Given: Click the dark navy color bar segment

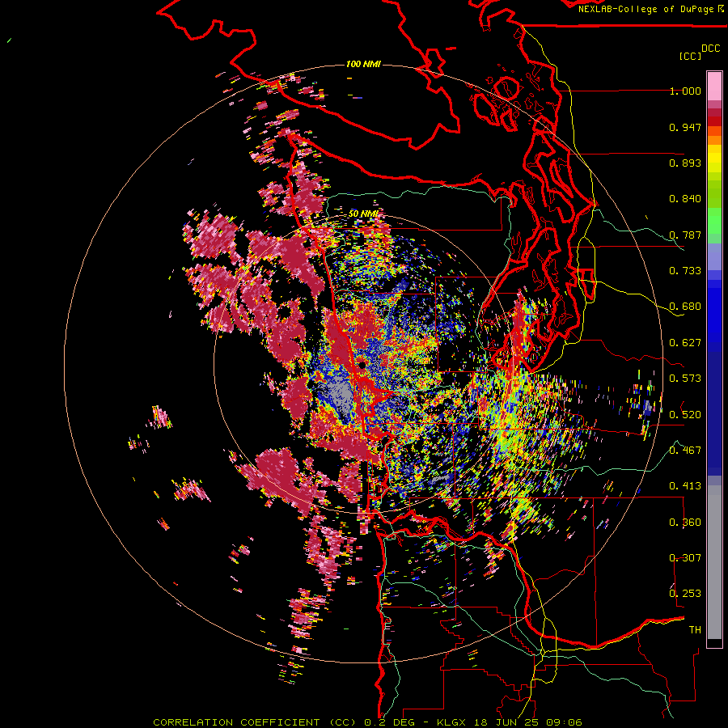Looking at the screenshot, I should click(714, 409).
